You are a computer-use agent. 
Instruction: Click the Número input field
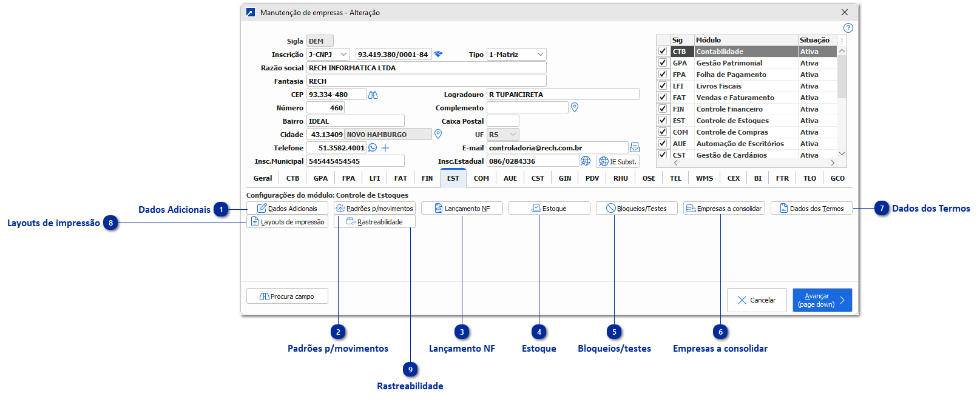pos(326,108)
